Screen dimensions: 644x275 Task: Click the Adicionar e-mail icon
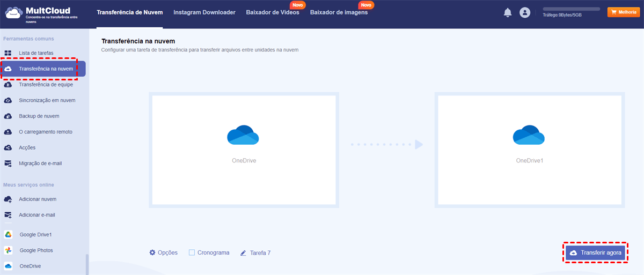[x=8, y=214]
